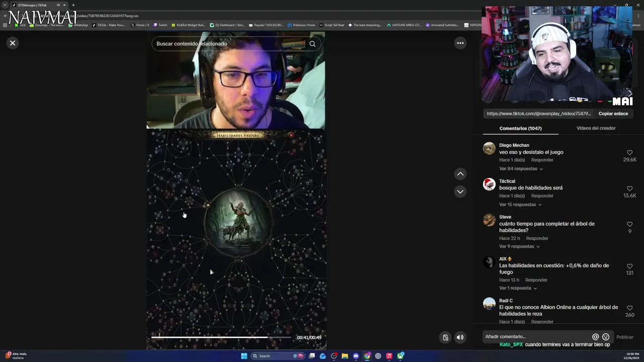Open the clock showing 10:50 PM

pyautogui.click(x=632, y=356)
